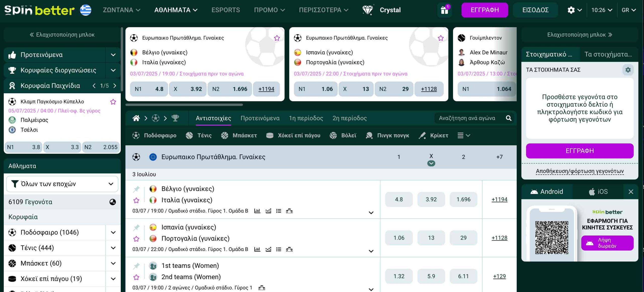Click the pie chart icon beside 6109 Γεγονότα

point(112,202)
